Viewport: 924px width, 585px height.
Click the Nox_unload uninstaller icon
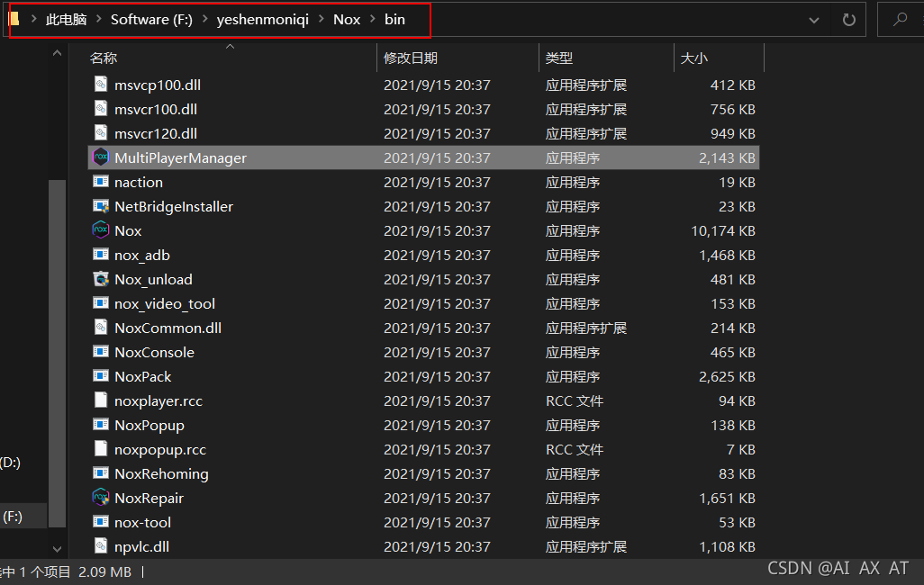click(x=101, y=279)
